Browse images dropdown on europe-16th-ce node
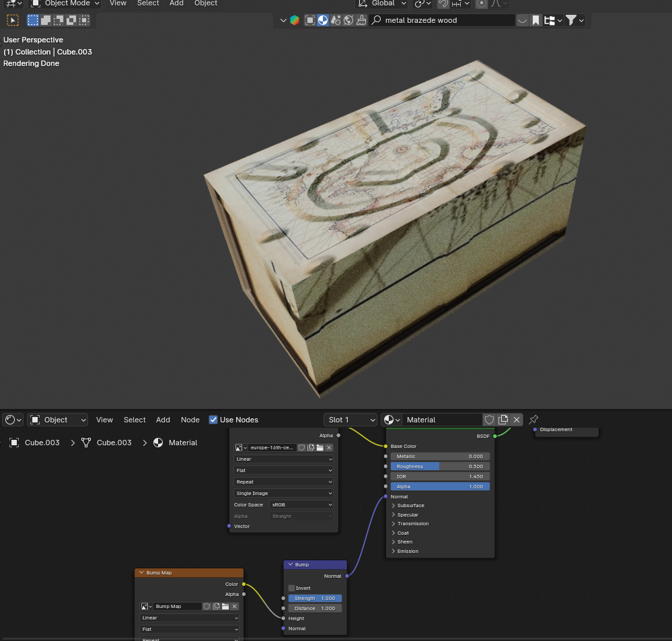Image resolution: width=672 pixels, height=641 pixels. pyautogui.click(x=241, y=447)
